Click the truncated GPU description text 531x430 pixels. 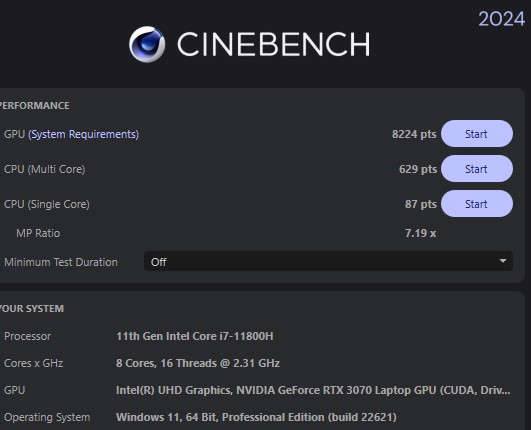[313, 390]
